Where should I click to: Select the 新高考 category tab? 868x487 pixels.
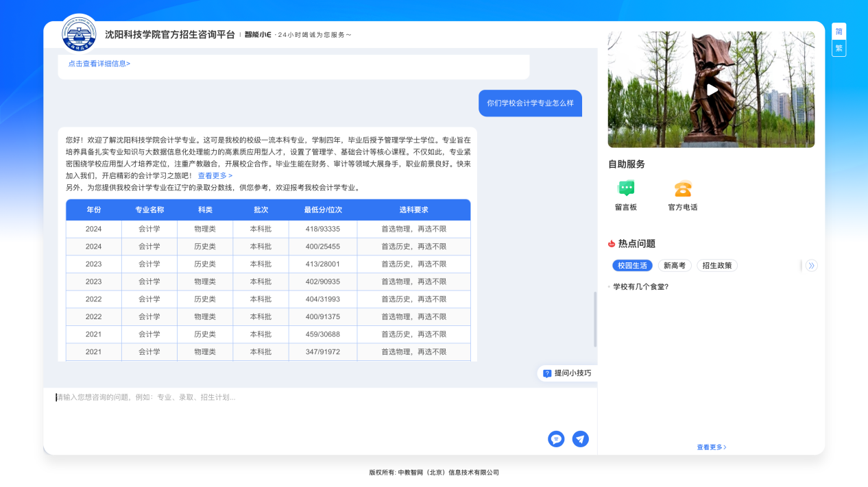674,266
